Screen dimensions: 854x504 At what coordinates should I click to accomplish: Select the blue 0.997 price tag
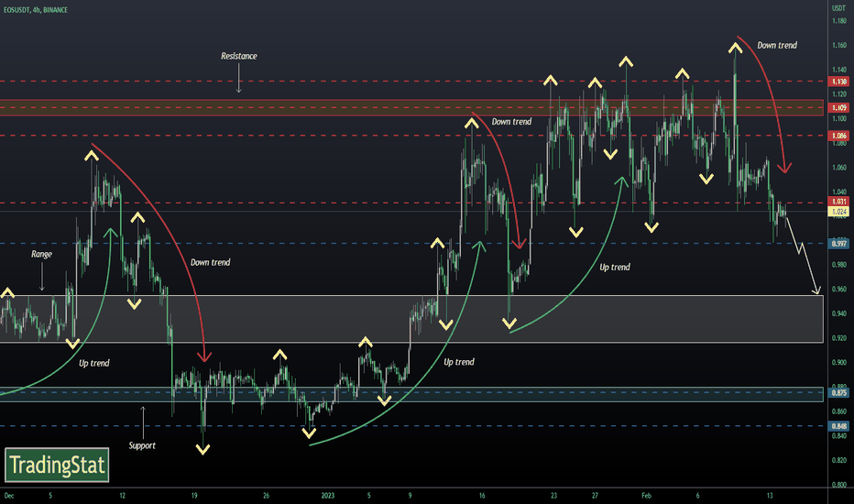[x=839, y=244]
